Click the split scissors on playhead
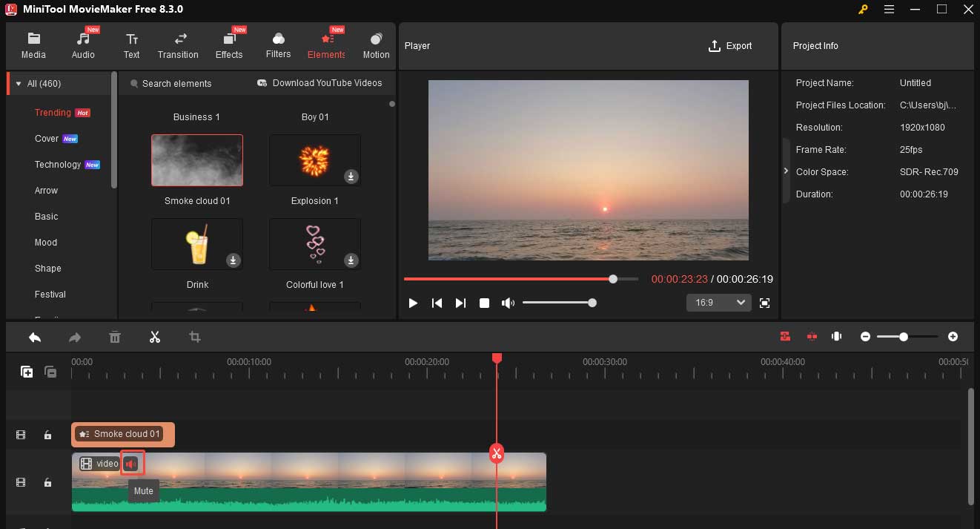This screenshot has width=980, height=529. point(497,453)
